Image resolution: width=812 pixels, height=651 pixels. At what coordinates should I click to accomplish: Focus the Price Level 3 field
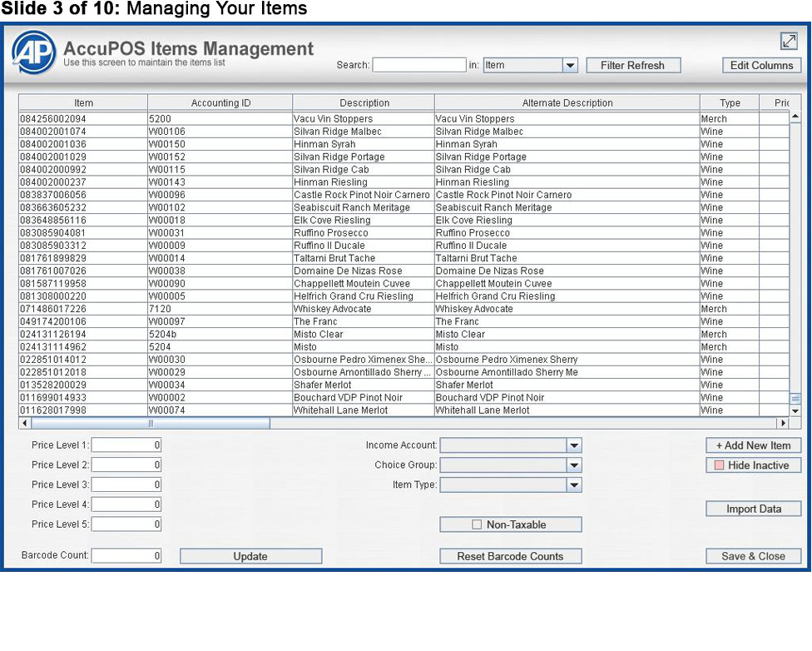[x=126, y=485]
